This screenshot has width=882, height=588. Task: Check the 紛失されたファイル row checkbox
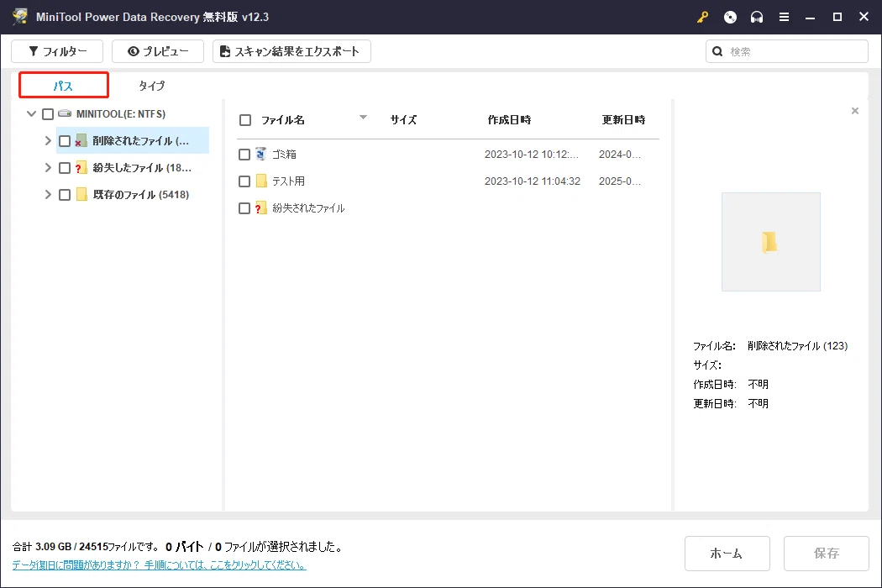244,208
